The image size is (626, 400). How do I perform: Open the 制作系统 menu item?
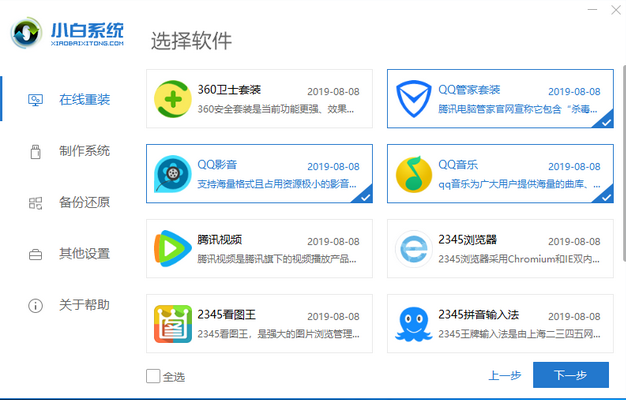(85, 151)
